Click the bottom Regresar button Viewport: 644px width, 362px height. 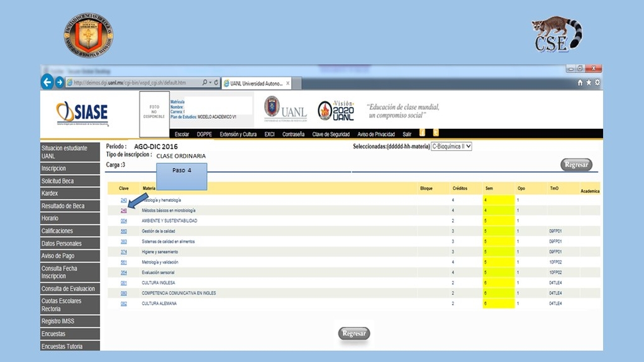(354, 333)
